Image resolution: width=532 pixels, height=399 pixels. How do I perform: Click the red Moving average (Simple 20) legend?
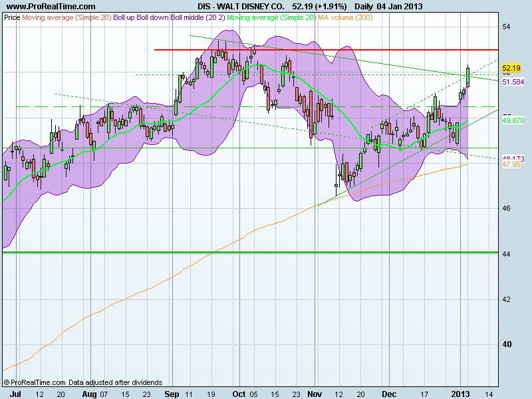pos(66,17)
